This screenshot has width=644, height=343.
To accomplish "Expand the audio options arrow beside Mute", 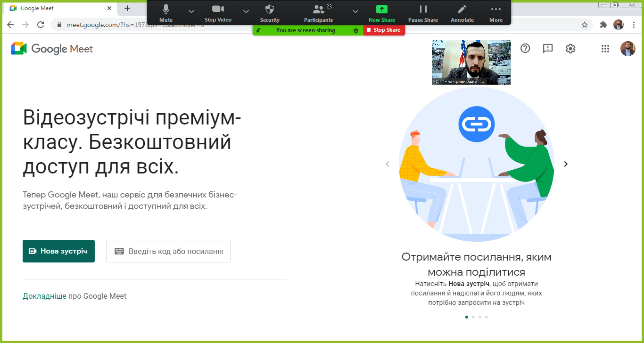I will (x=191, y=11).
